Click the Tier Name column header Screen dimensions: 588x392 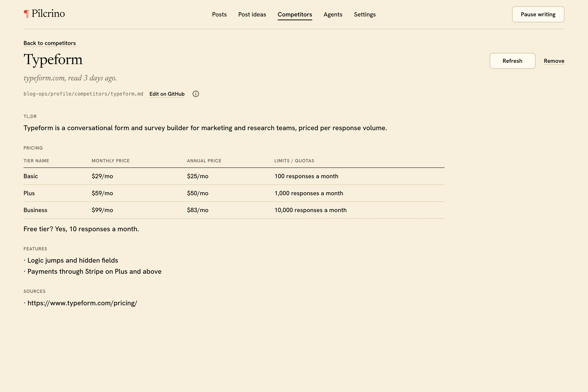click(36, 161)
